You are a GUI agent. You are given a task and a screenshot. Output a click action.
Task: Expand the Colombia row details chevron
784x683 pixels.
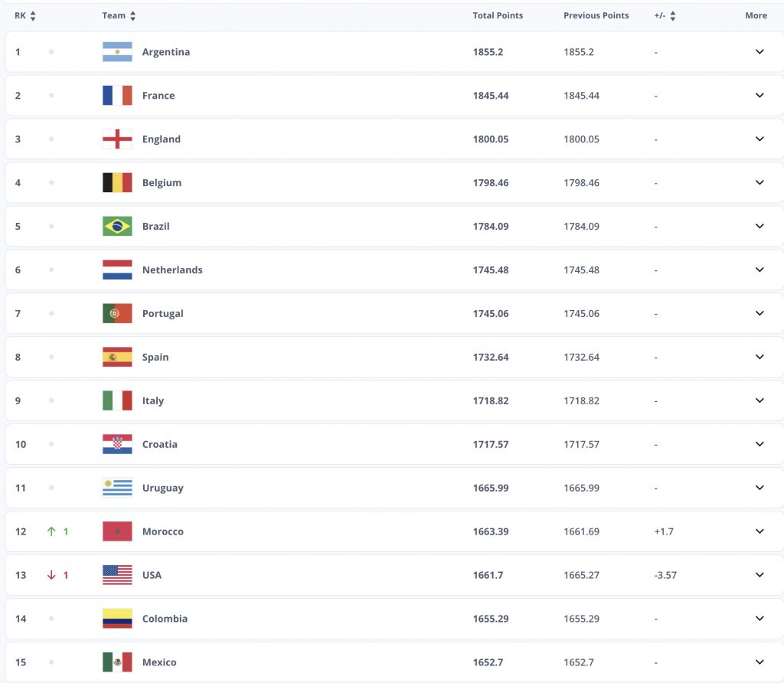click(759, 619)
